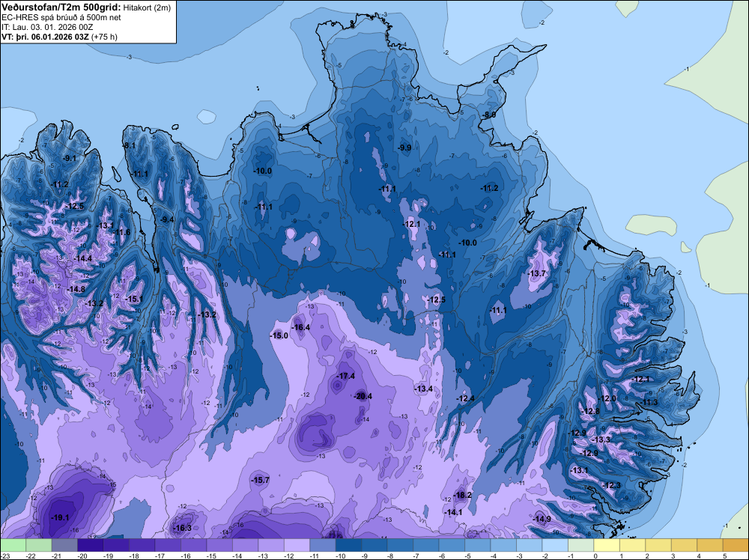Click the -14.1 temperature label
The height and width of the screenshot is (560, 749).
[454, 513]
